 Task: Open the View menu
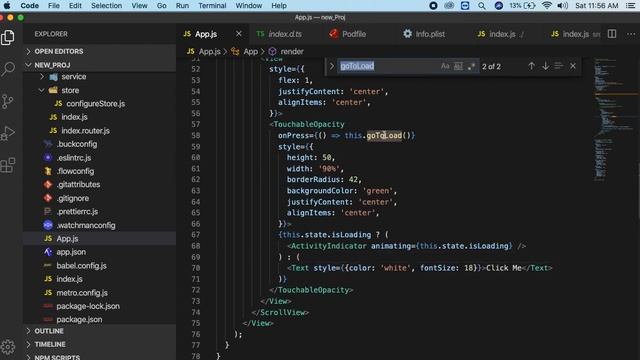[x=139, y=6]
